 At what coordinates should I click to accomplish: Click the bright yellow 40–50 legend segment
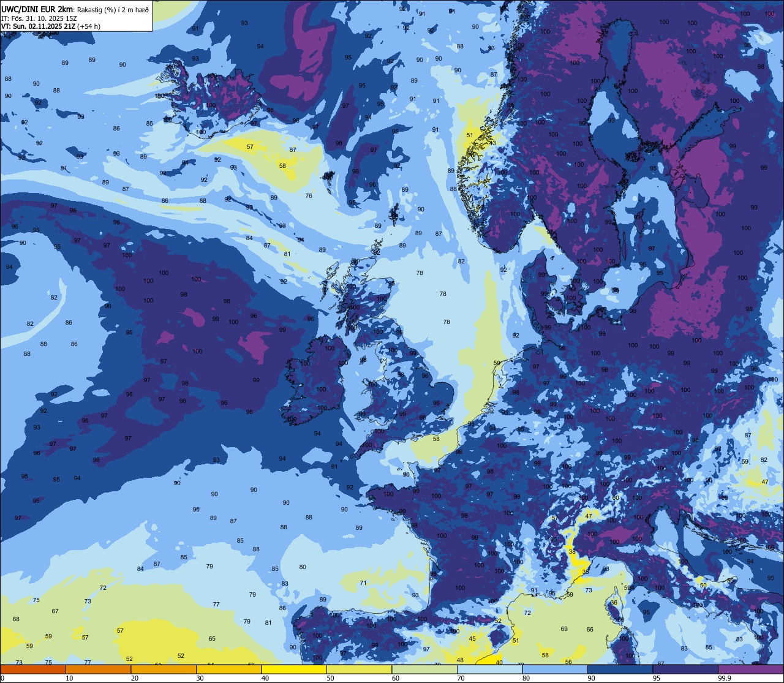click(294, 670)
